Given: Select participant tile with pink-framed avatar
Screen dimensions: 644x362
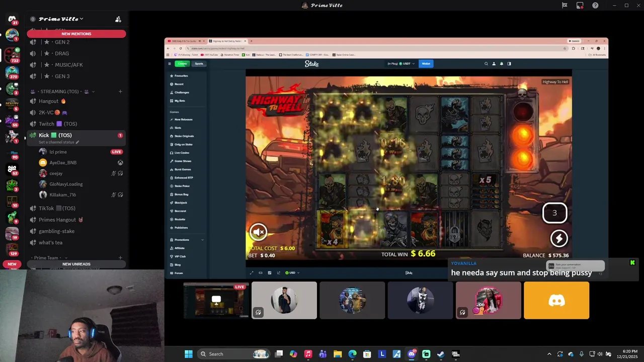Looking at the screenshot, I should pyautogui.click(x=488, y=300).
